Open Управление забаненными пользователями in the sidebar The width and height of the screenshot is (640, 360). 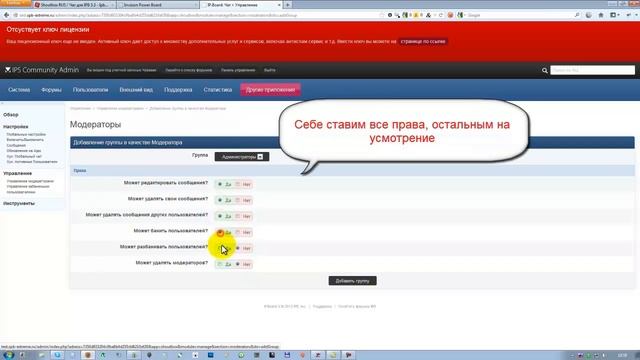click(x=28, y=189)
